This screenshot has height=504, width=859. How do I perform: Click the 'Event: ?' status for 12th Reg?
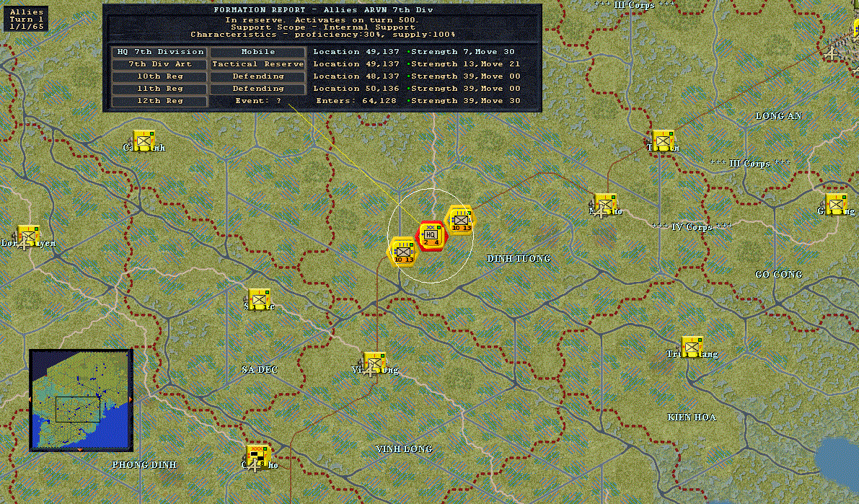tap(258, 101)
